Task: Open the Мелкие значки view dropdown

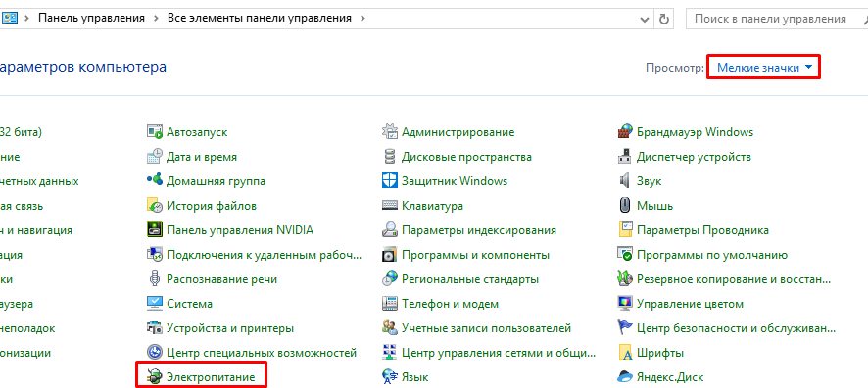Action: click(x=763, y=68)
